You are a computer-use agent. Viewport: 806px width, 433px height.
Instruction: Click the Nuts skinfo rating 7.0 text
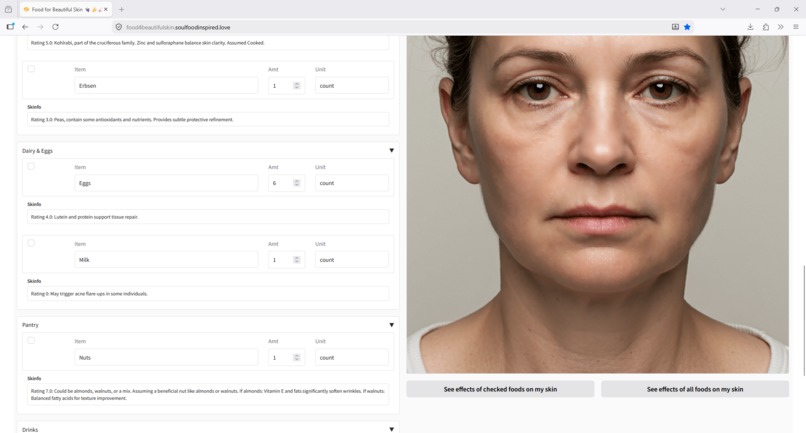(208, 394)
